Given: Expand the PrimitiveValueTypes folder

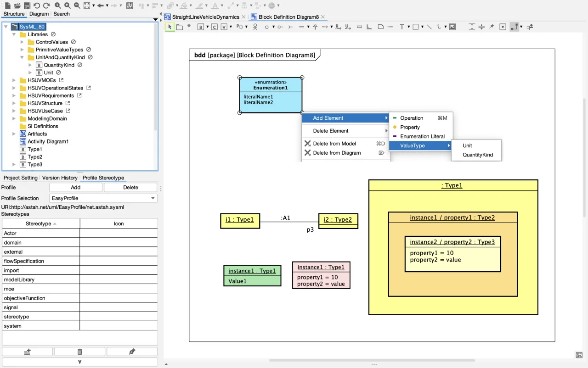Looking at the screenshot, I should click(22, 50).
